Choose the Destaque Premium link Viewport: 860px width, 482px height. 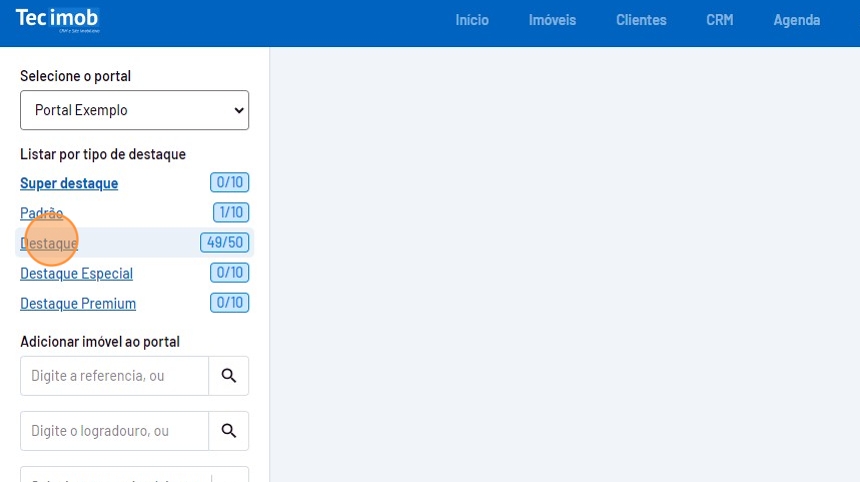78,303
